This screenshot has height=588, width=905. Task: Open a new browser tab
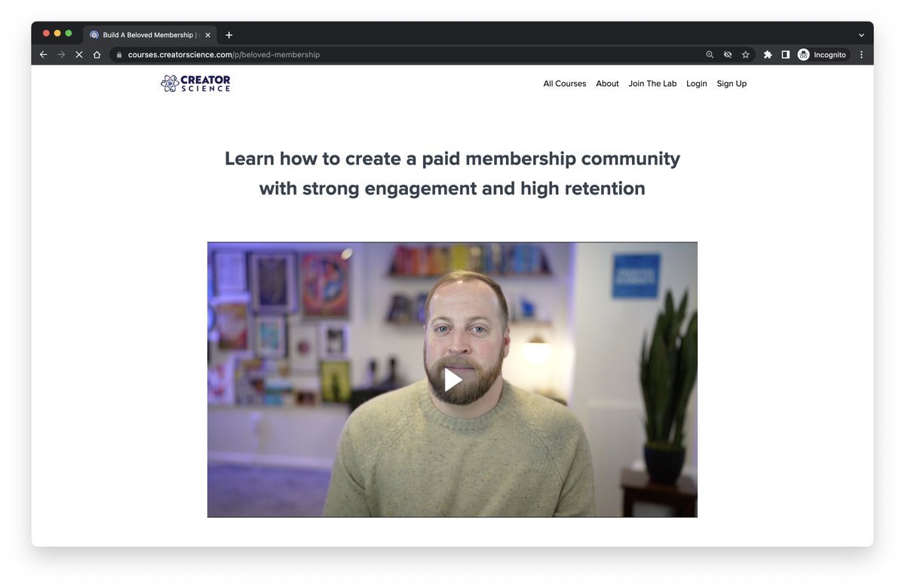click(229, 34)
